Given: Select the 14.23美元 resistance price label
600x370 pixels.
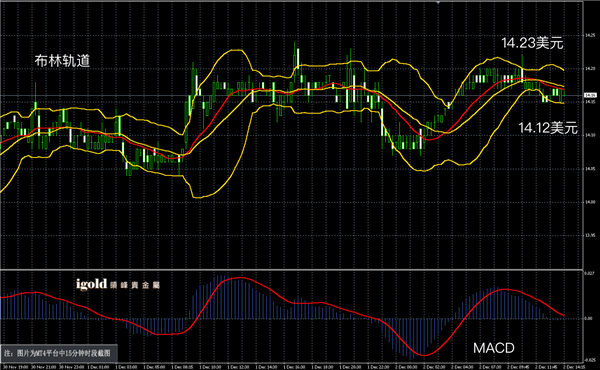Looking at the screenshot, I should [x=532, y=43].
